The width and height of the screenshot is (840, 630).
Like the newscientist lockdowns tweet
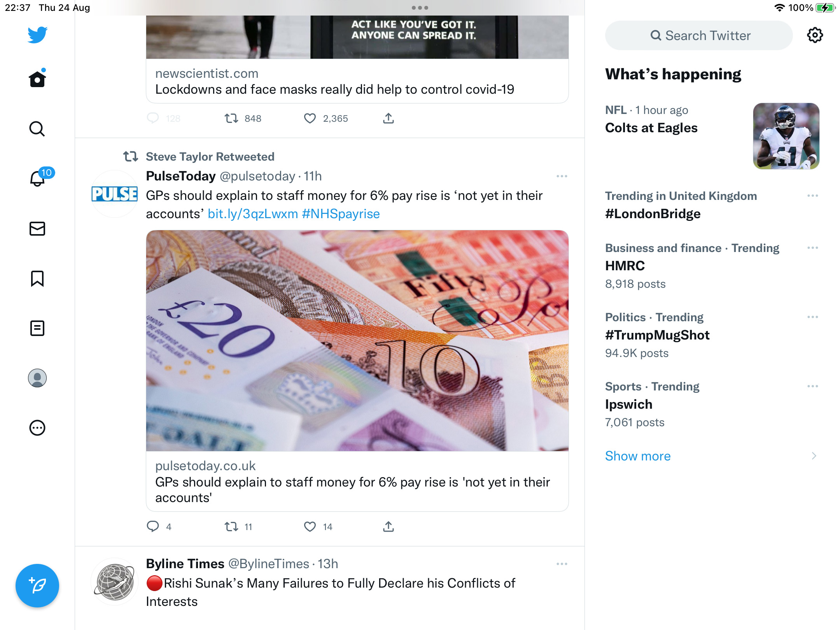pos(310,118)
